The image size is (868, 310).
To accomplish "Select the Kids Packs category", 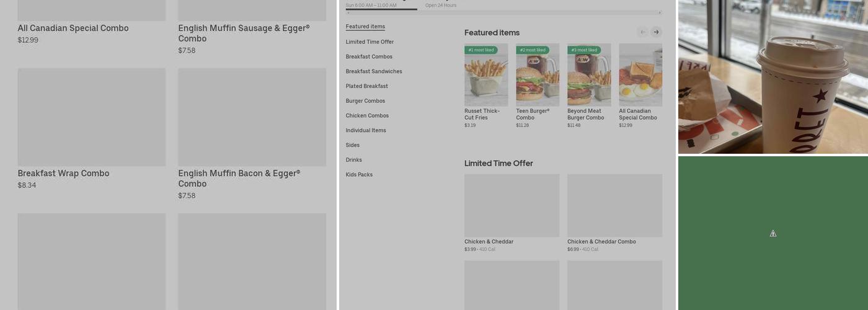I will 359,175.
